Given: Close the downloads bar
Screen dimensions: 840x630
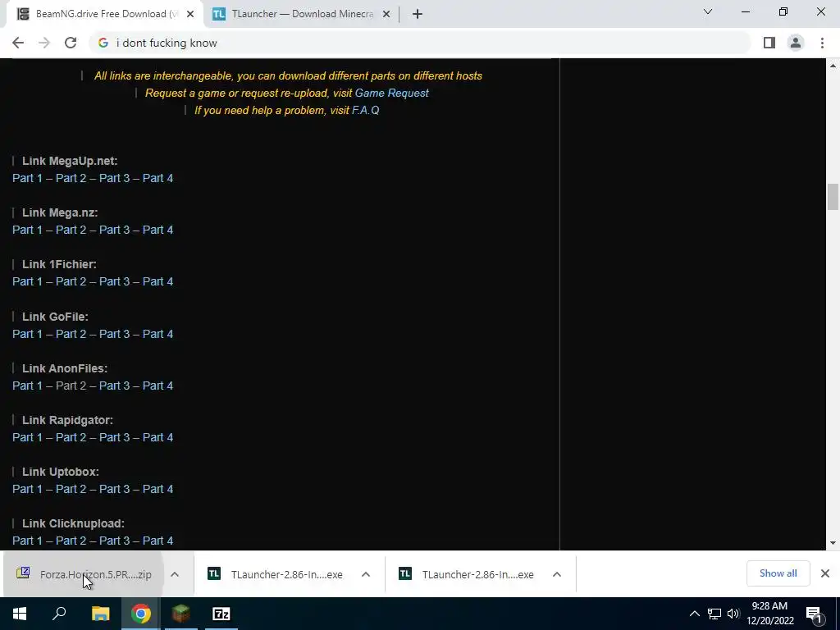Looking at the screenshot, I should coord(825,573).
